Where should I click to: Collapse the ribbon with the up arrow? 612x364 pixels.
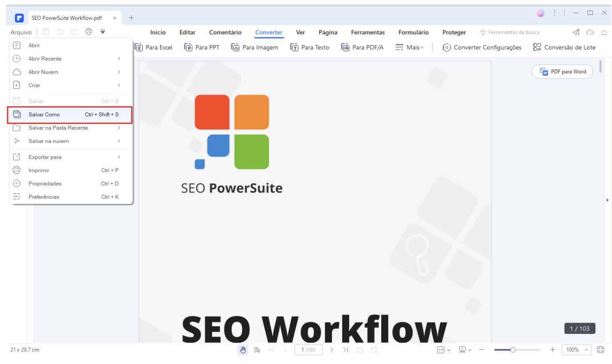tap(604, 32)
